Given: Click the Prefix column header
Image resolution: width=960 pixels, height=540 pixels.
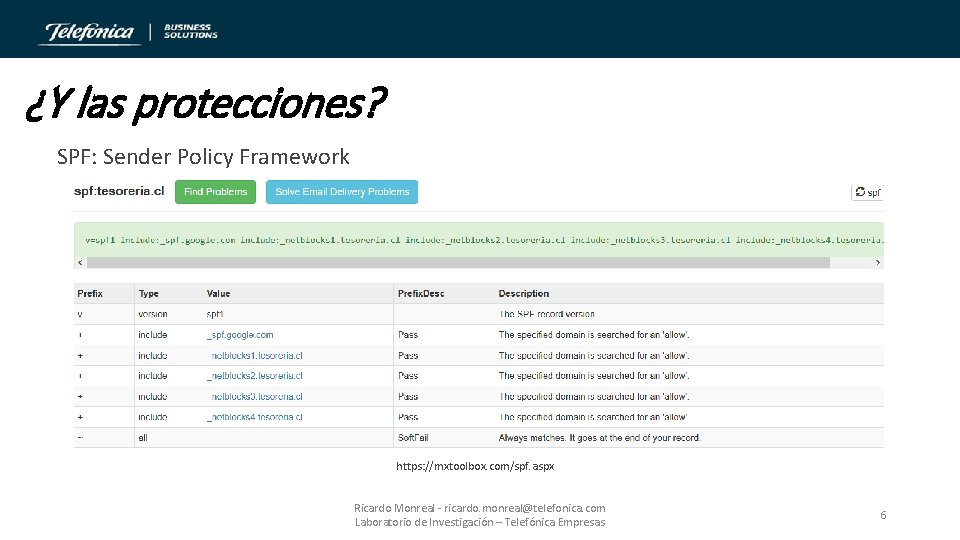Looking at the screenshot, I should (90, 294).
